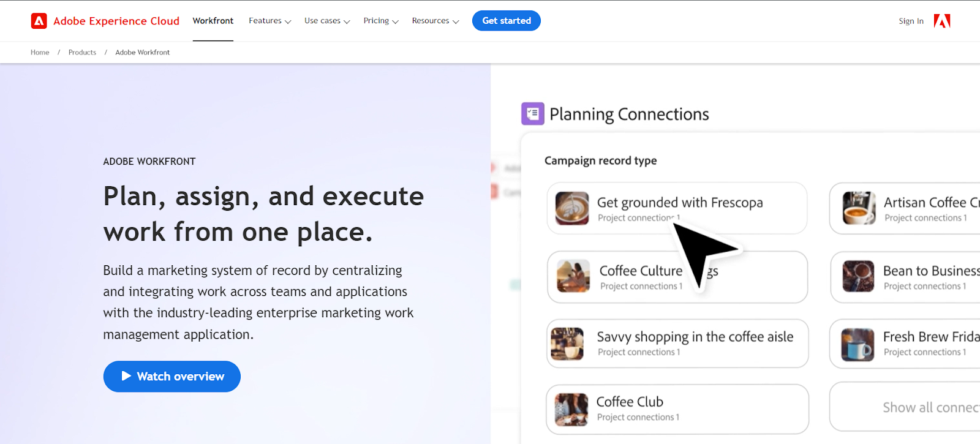Click Project connections 1 under Savvy shopping
This screenshot has width=980, height=444.
click(x=639, y=352)
